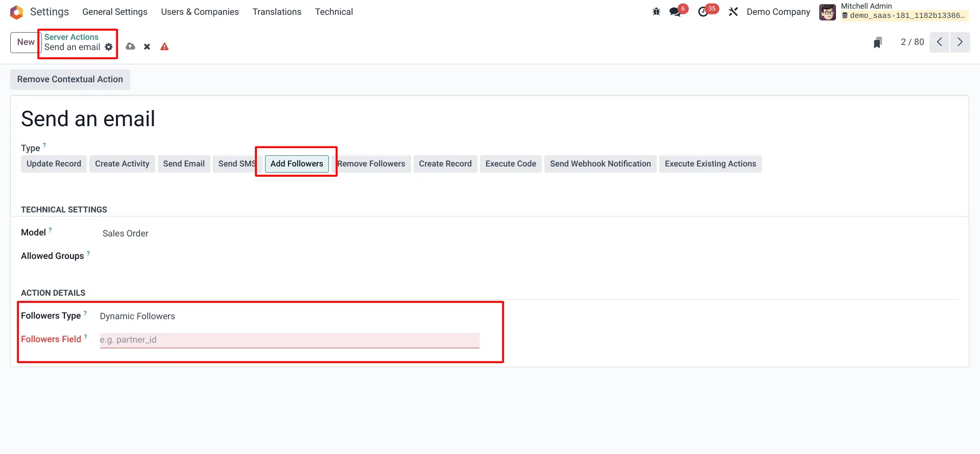Click the Remove Contextual Action button
Image resolution: width=980 pixels, height=454 pixels.
(70, 80)
